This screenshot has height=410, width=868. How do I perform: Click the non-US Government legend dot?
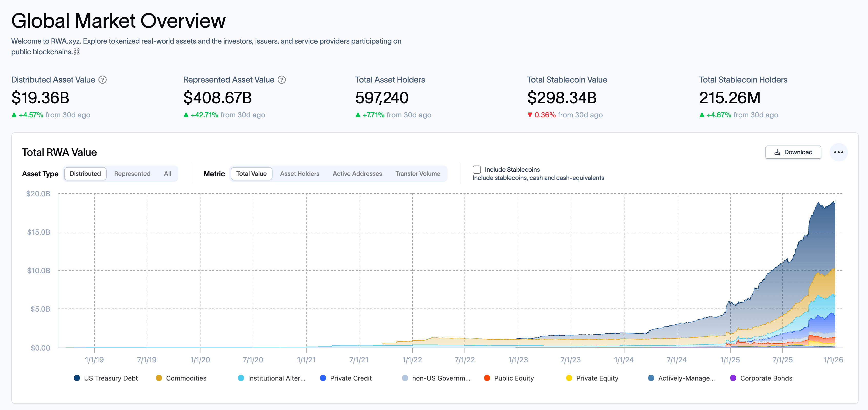point(405,378)
